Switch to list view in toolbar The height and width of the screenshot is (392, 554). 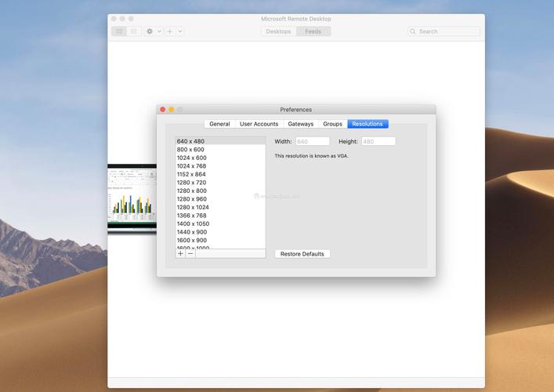(134, 31)
